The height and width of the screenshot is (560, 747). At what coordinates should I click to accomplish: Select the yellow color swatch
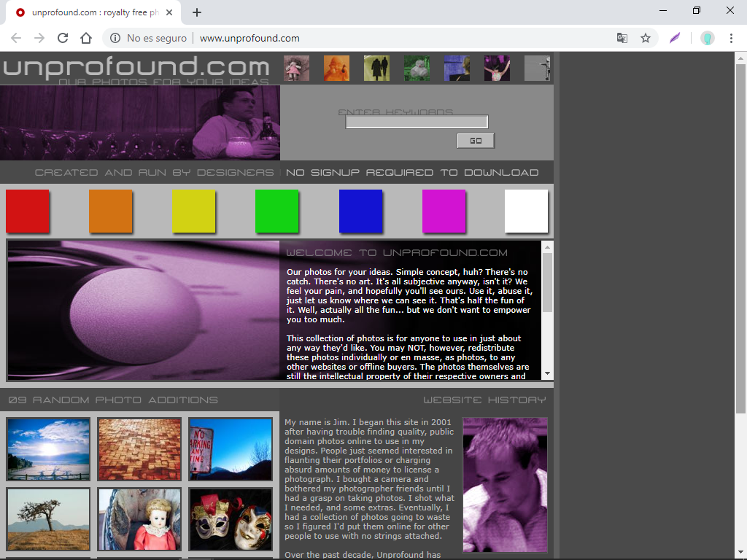click(193, 211)
